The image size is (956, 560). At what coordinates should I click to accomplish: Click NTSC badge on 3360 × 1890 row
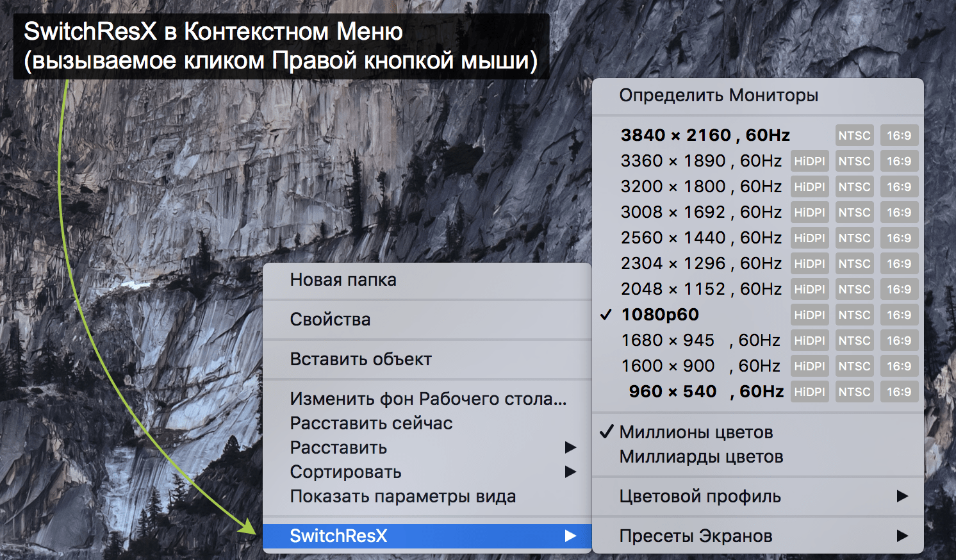coord(855,161)
